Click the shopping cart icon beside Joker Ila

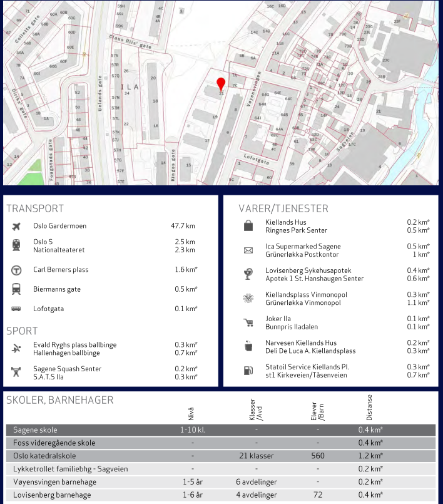click(x=248, y=322)
